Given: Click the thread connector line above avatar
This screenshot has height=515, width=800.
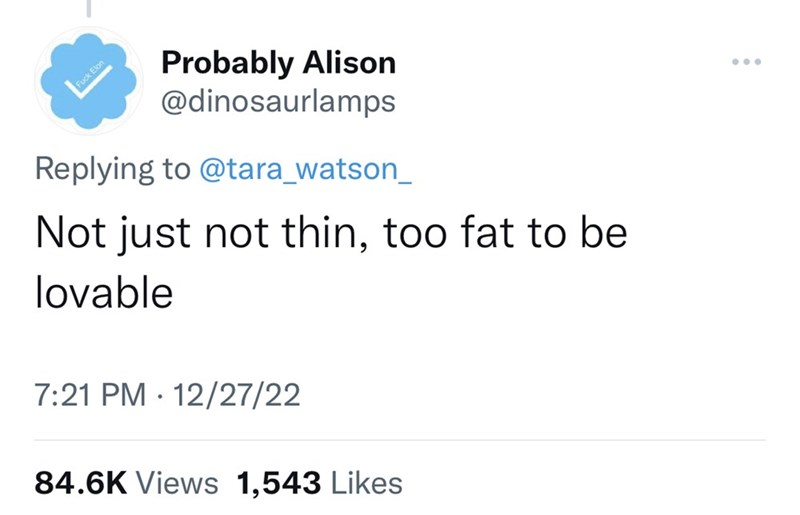Looking at the screenshot, I should coord(89,8).
